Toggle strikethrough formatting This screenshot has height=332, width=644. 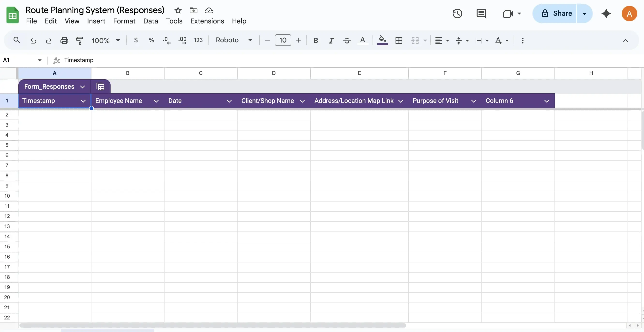click(347, 40)
